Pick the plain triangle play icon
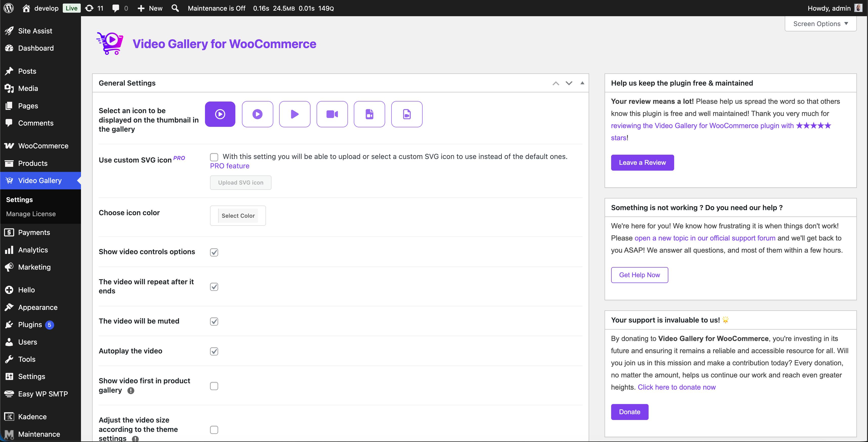This screenshot has width=868, height=442. click(x=295, y=114)
